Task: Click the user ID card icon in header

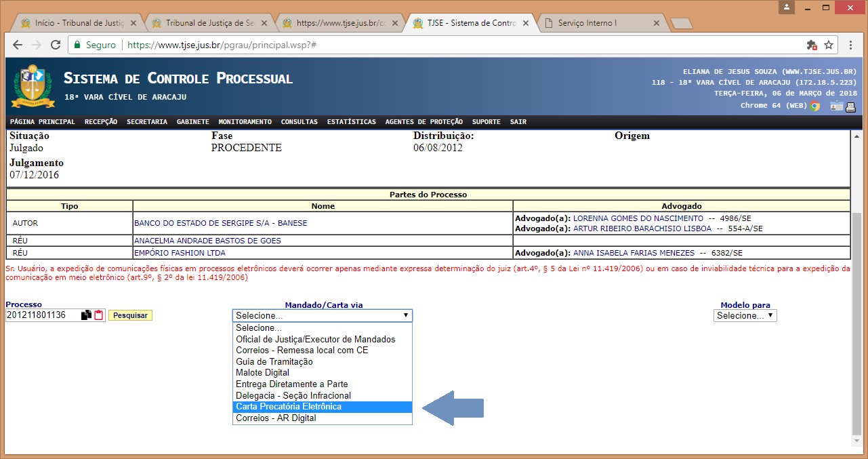Action: point(836,106)
